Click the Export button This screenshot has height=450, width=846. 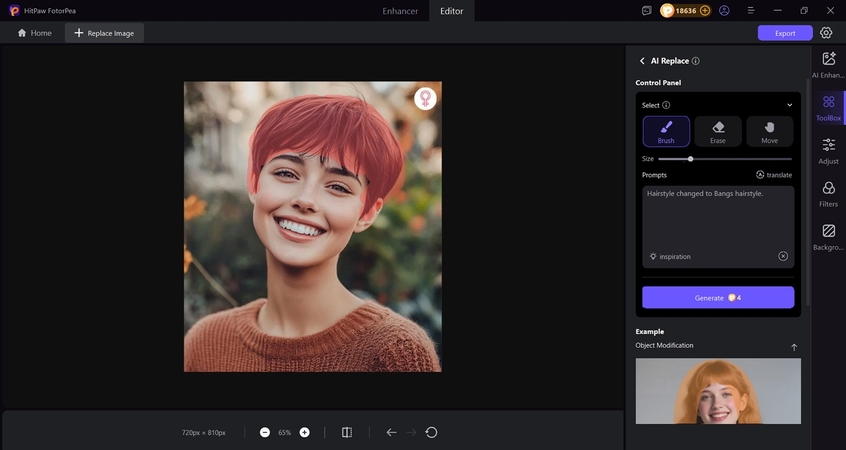(x=785, y=33)
